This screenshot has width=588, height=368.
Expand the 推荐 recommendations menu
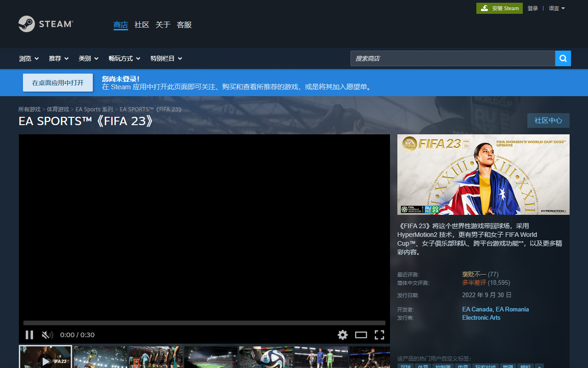click(x=59, y=58)
